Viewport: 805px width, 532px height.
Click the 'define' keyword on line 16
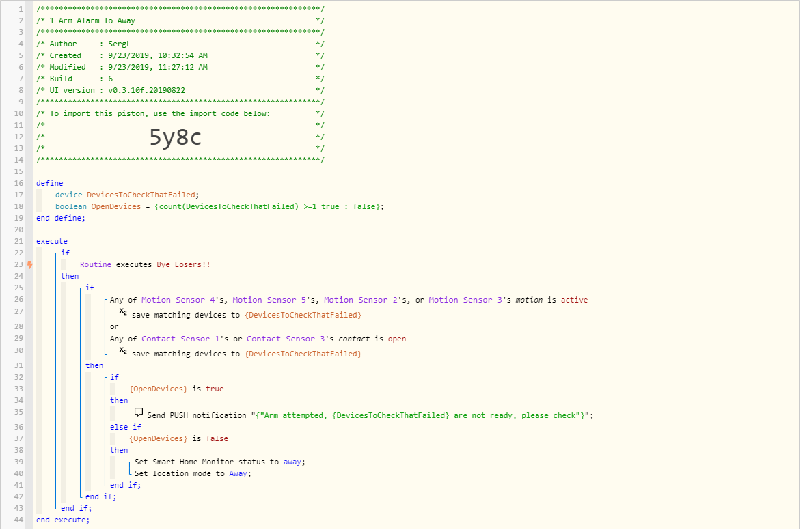(x=50, y=183)
